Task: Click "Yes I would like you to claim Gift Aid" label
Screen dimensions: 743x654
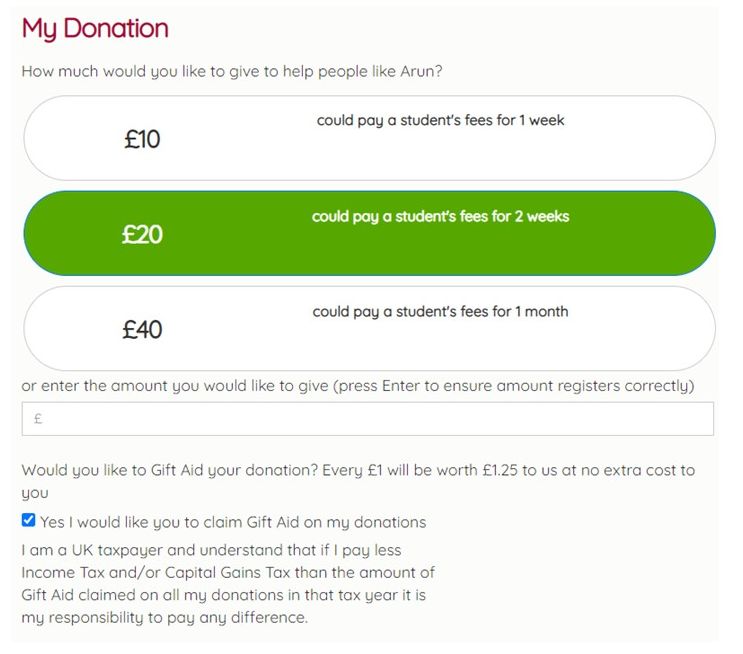Action: click(233, 522)
